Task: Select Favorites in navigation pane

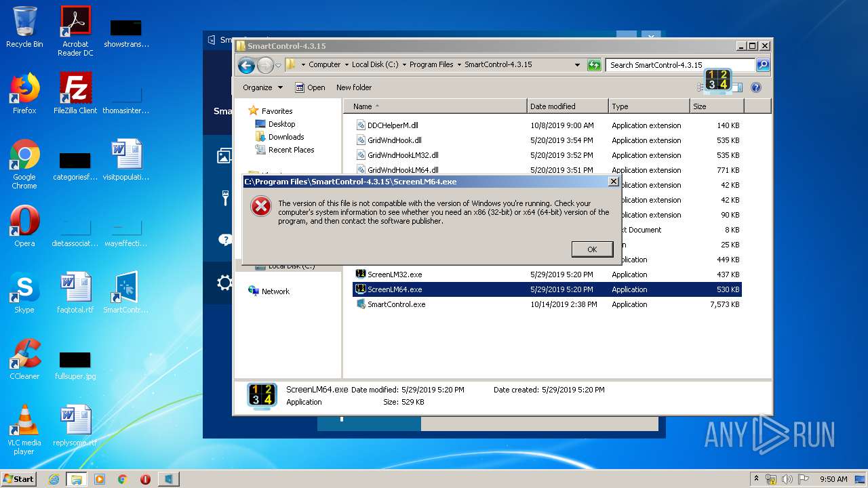Action: click(x=277, y=111)
